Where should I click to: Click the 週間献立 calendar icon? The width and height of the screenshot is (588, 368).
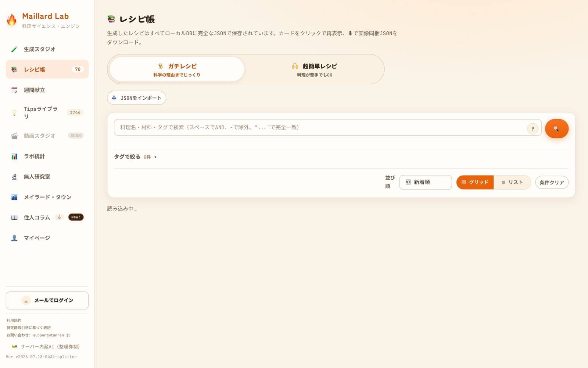pyautogui.click(x=14, y=90)
